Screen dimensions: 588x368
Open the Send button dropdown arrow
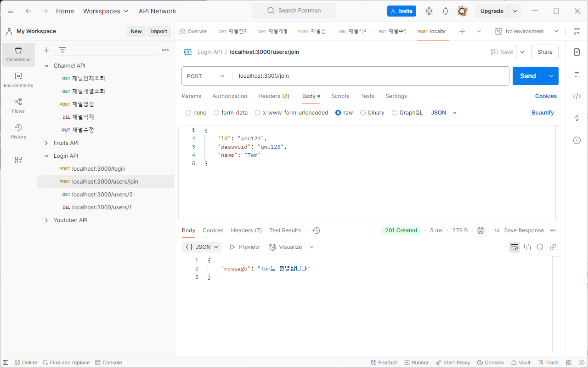pos(551,76)
